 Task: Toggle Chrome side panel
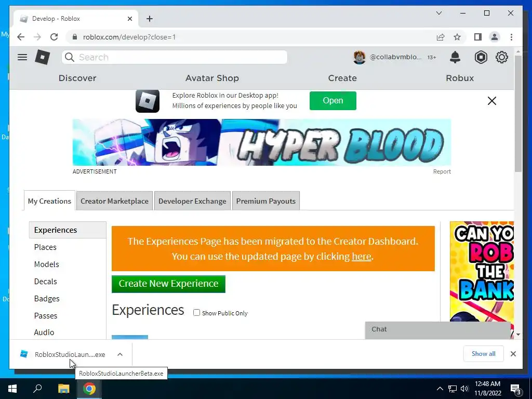point(478,37)
